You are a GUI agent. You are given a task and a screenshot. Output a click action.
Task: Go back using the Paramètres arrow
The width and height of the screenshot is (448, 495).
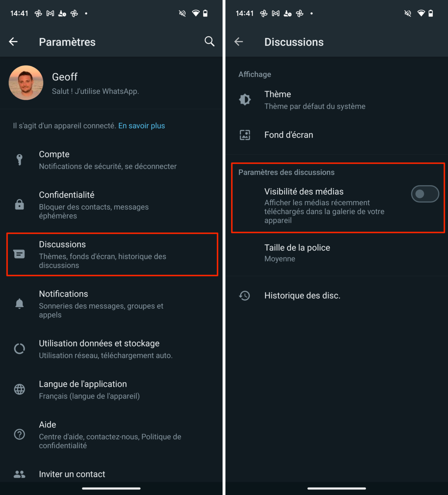(x=13, y=42)
